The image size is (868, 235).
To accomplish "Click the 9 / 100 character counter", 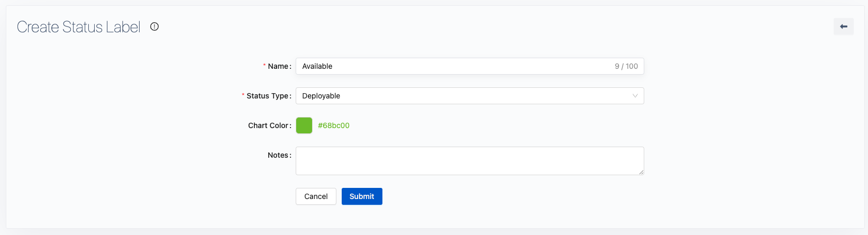I will tap(626, 66).
